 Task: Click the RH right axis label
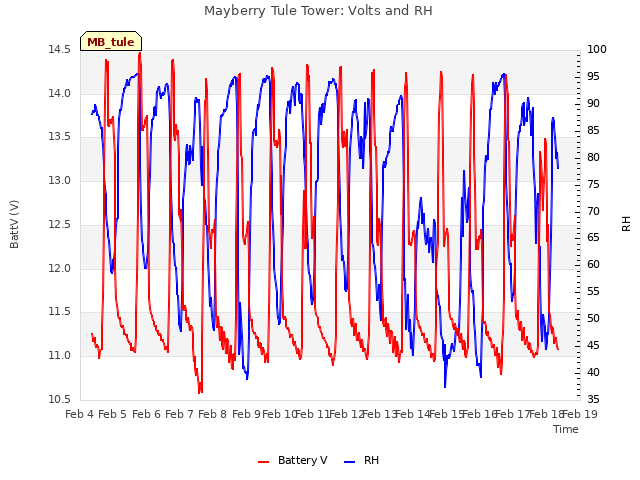626,224
